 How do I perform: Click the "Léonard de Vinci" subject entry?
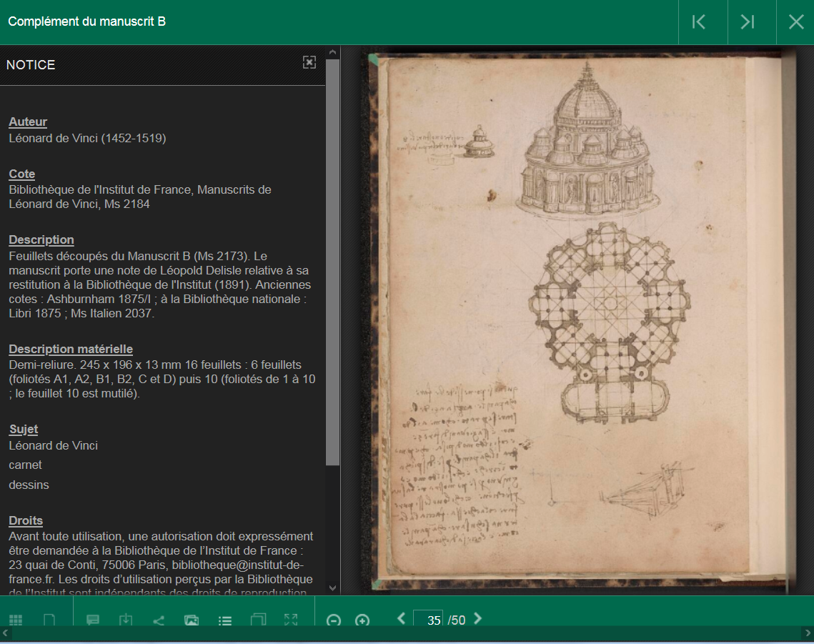53,445
